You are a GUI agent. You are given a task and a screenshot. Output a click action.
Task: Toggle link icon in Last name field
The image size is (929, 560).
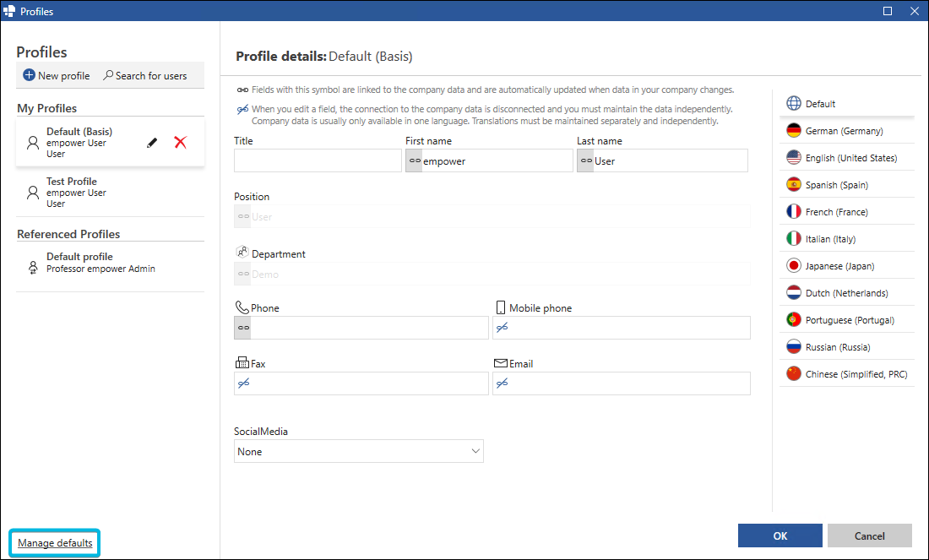pyautogui.click(x=586, y=160)
